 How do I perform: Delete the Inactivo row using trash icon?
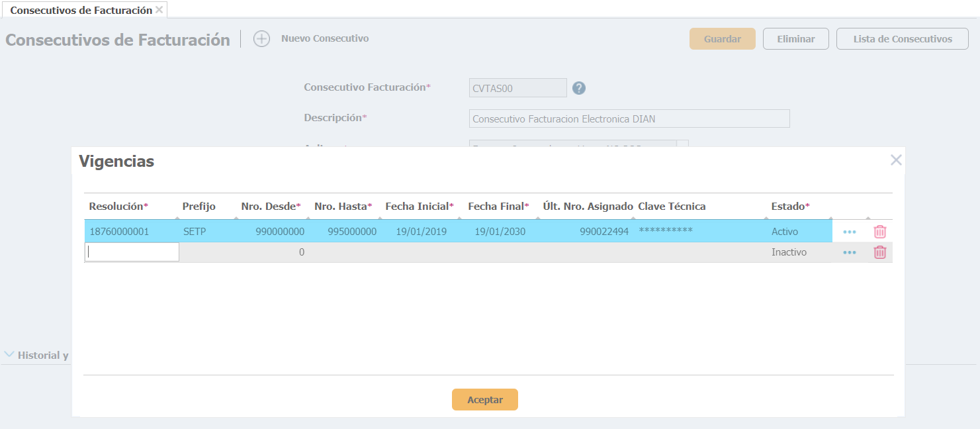click(x=879, y=252)
